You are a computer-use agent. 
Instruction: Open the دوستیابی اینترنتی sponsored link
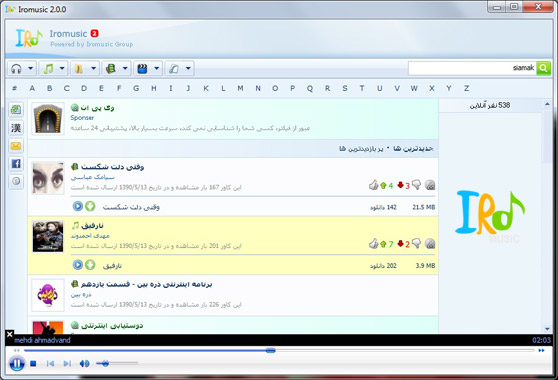(112, 326)
